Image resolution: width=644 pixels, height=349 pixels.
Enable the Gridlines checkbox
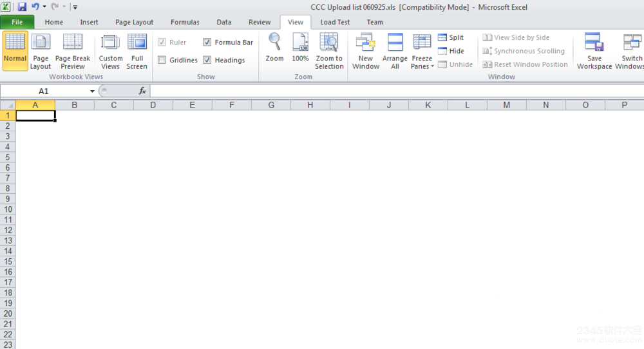pos(162,60)
